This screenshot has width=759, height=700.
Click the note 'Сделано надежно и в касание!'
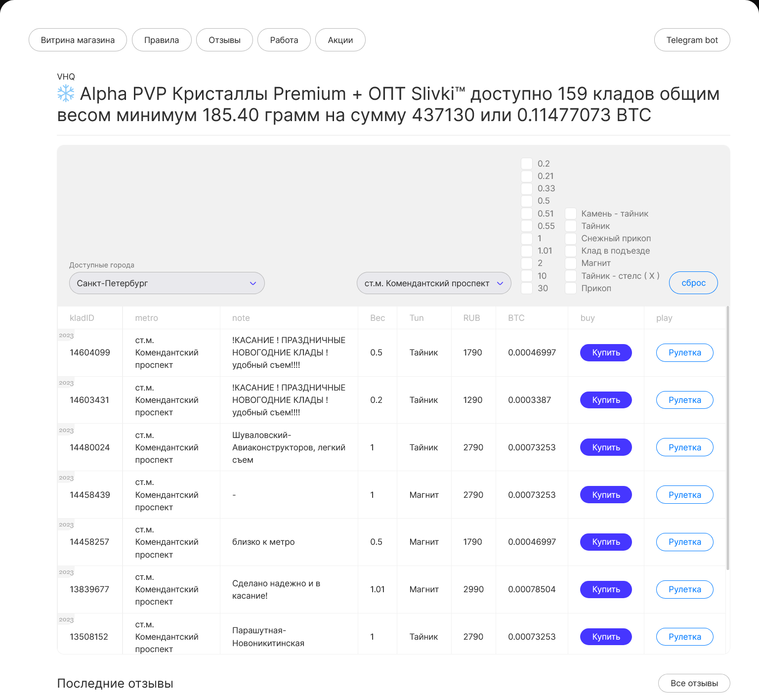click(x=276, y=589)
